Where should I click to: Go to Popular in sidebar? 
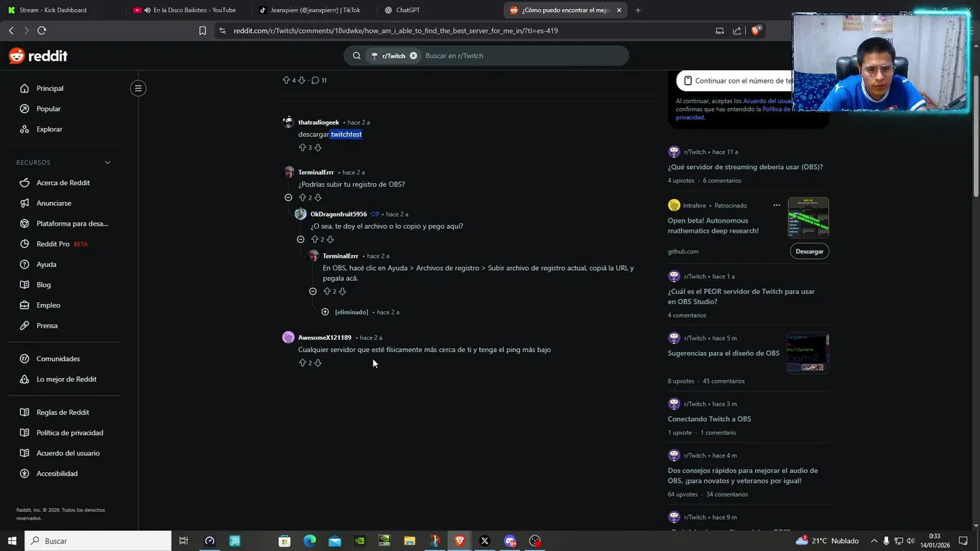pyautogui.click(x=48, y=109)
